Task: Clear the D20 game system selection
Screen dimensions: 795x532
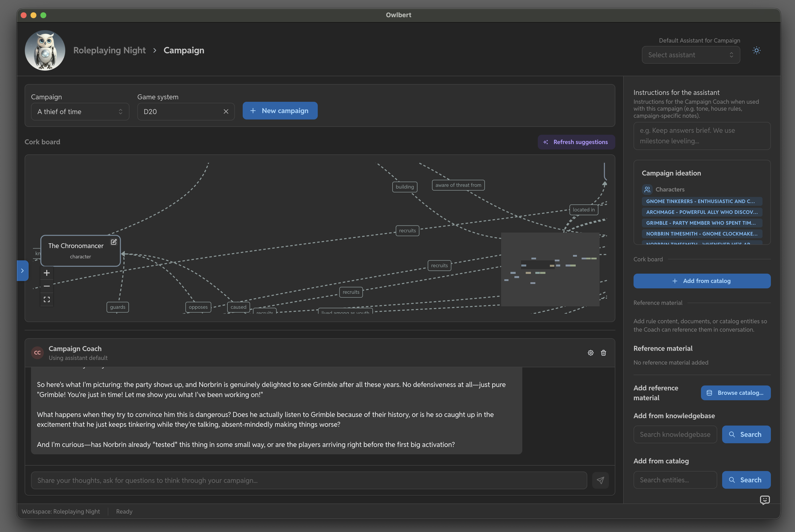Action: click(226, 112)
